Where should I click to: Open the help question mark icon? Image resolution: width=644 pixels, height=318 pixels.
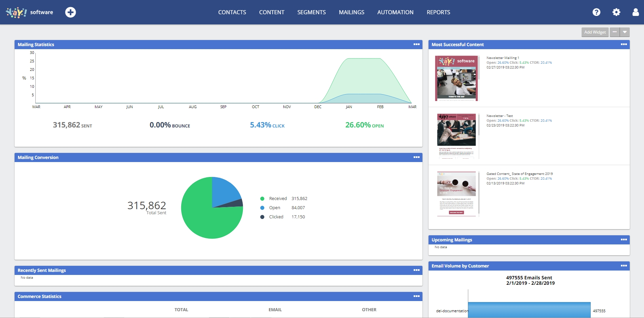coord(596,12)
